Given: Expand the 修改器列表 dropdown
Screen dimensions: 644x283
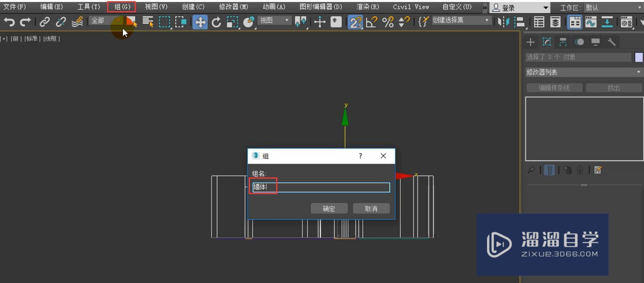Looking at the screenshot, I should (x=584, y=72).
